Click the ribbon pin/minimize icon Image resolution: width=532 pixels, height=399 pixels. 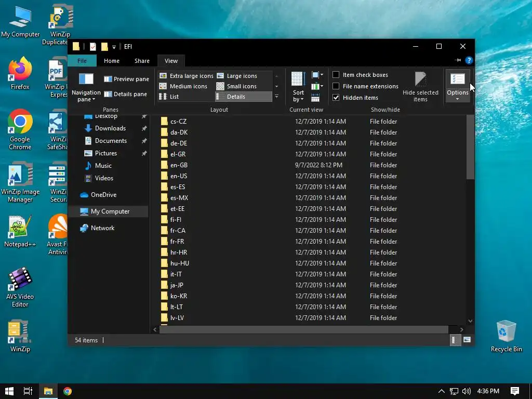(458, 60)
